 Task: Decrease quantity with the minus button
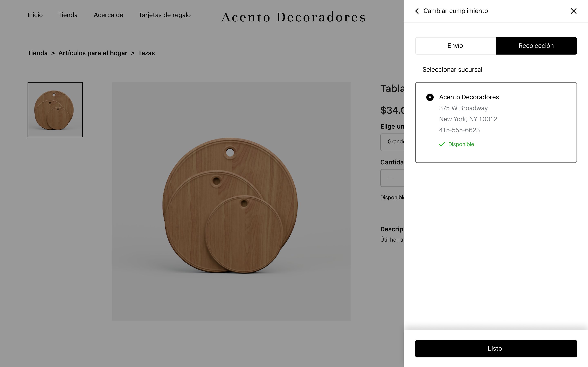click(390, 178)
